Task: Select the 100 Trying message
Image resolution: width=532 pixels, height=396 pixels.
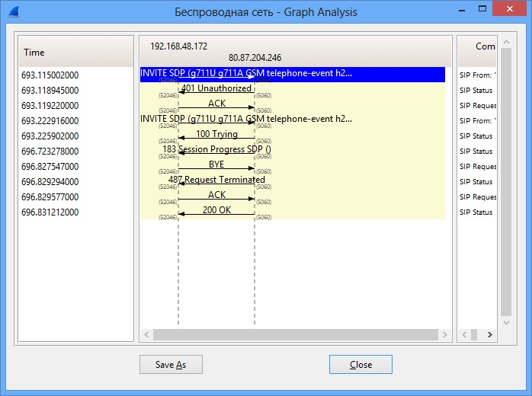Action: coord(216,136)
